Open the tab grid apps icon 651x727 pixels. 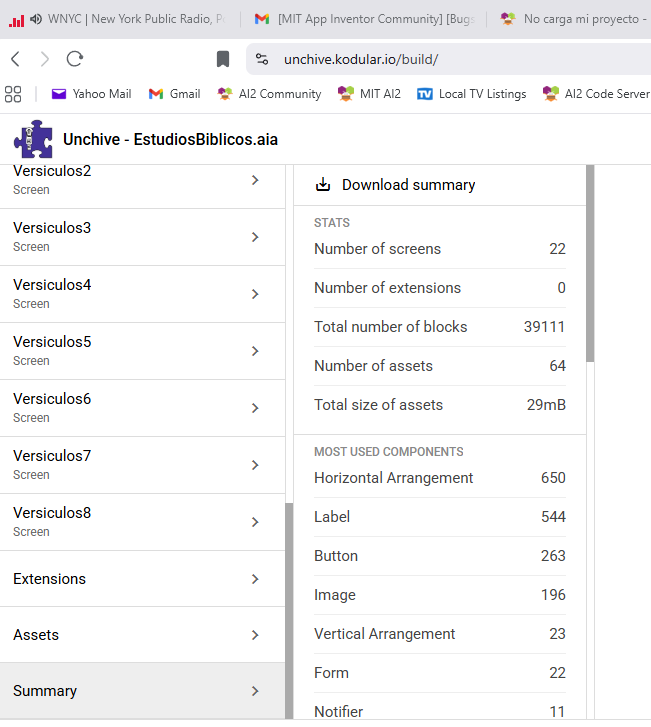tap(13, 94)
